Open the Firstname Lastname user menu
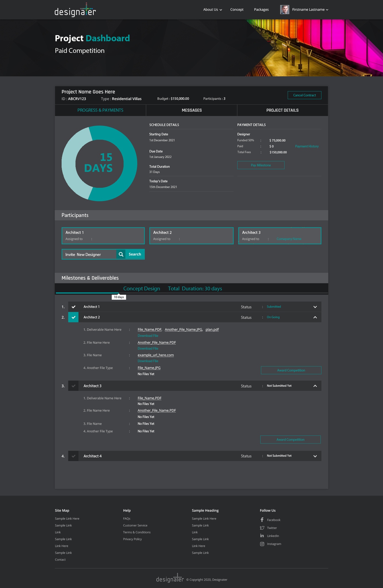Viewport: 383px width, 588px height. (x=310, y=9)
